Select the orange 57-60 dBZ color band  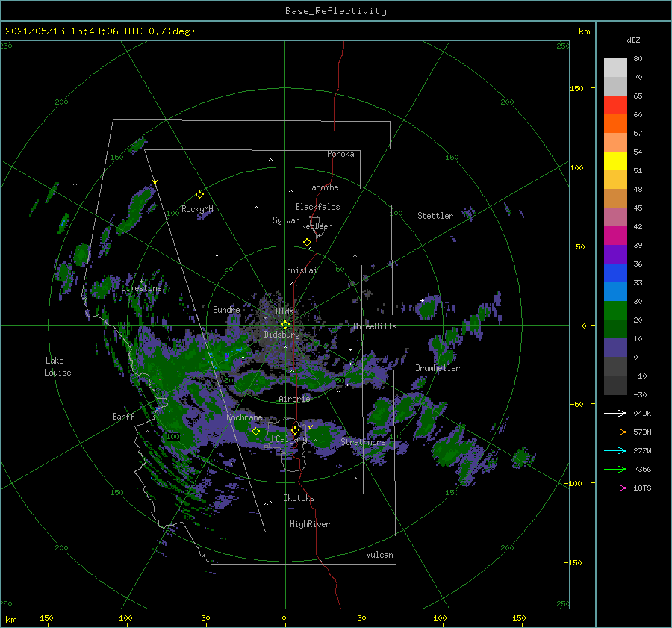tap(615, 124)
